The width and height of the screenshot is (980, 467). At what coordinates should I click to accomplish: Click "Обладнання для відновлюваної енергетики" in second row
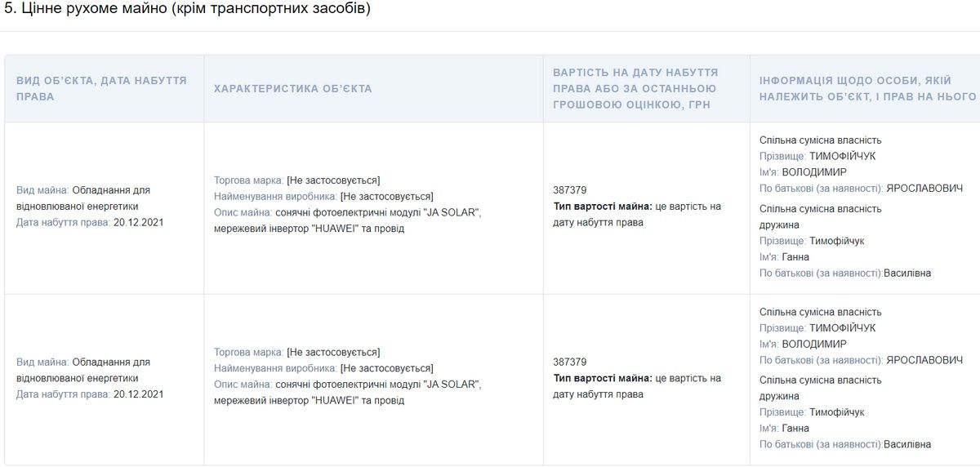pos(111,362)
